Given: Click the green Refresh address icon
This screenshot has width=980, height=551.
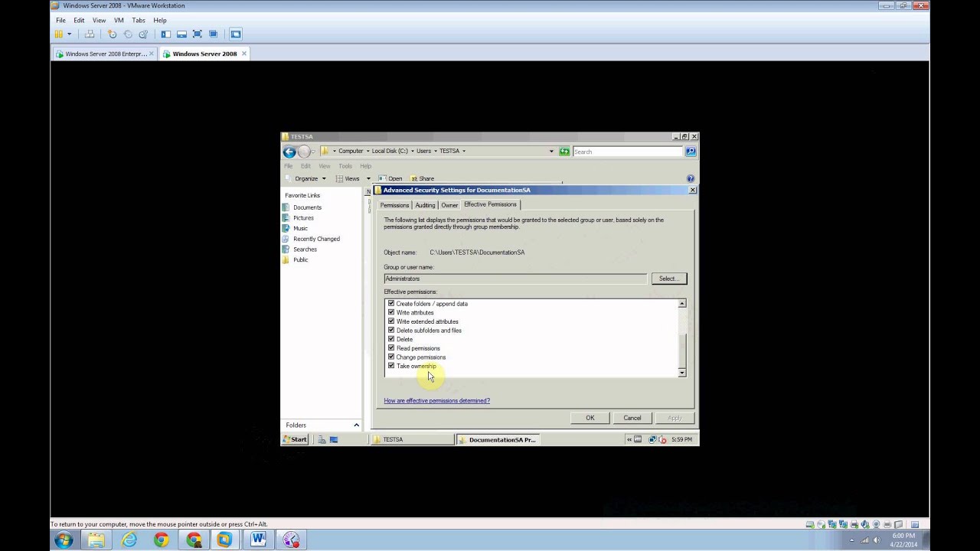Looking at the screenshot, I should [x=564, y=152].
